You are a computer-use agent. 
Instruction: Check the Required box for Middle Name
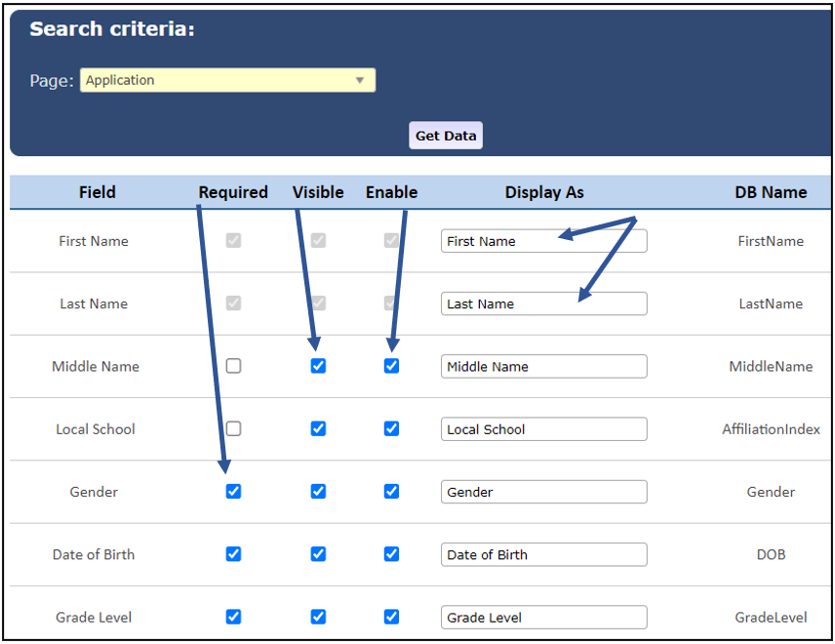(233, 366)
